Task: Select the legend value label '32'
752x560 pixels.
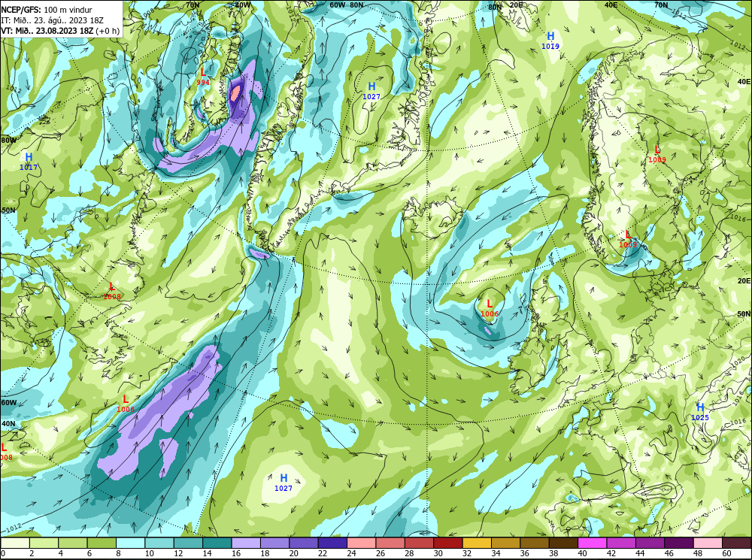Action: click(467, 554)
